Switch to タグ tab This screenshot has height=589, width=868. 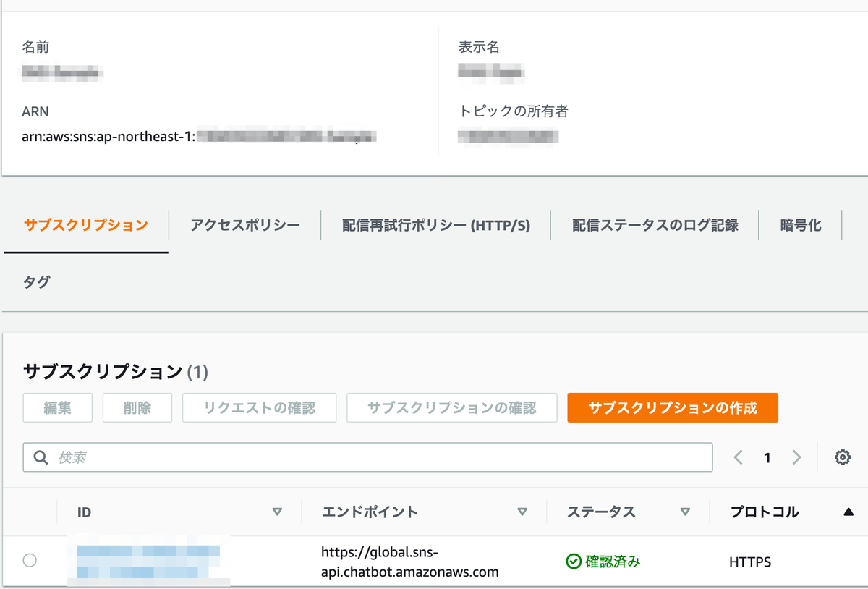37,282
